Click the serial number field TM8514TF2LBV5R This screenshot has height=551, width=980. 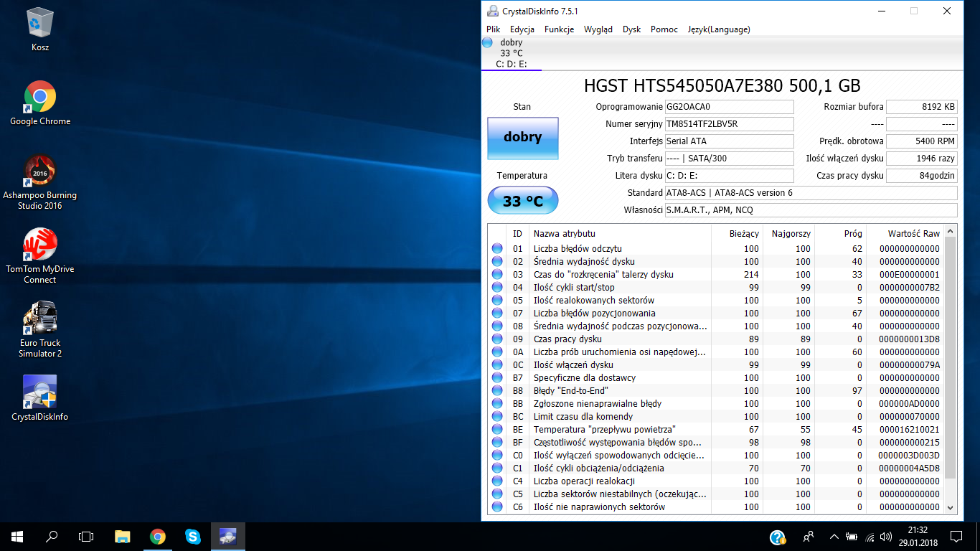point(729,124)
